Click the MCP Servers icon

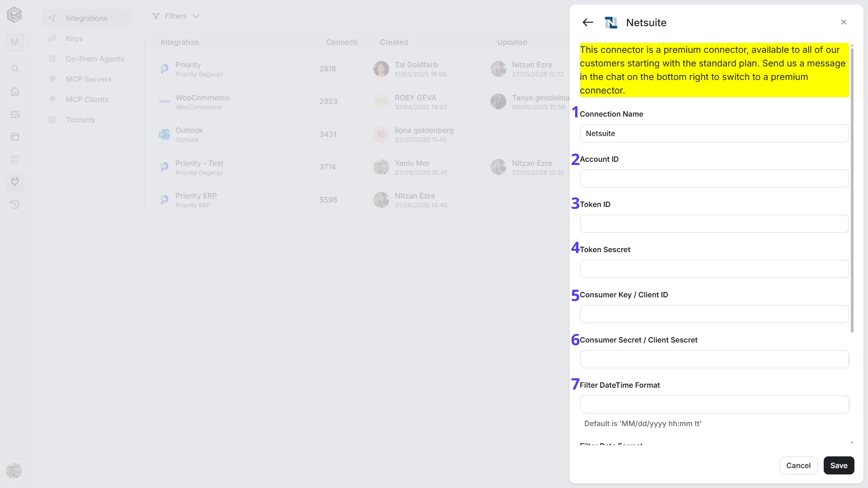[52, 79]
